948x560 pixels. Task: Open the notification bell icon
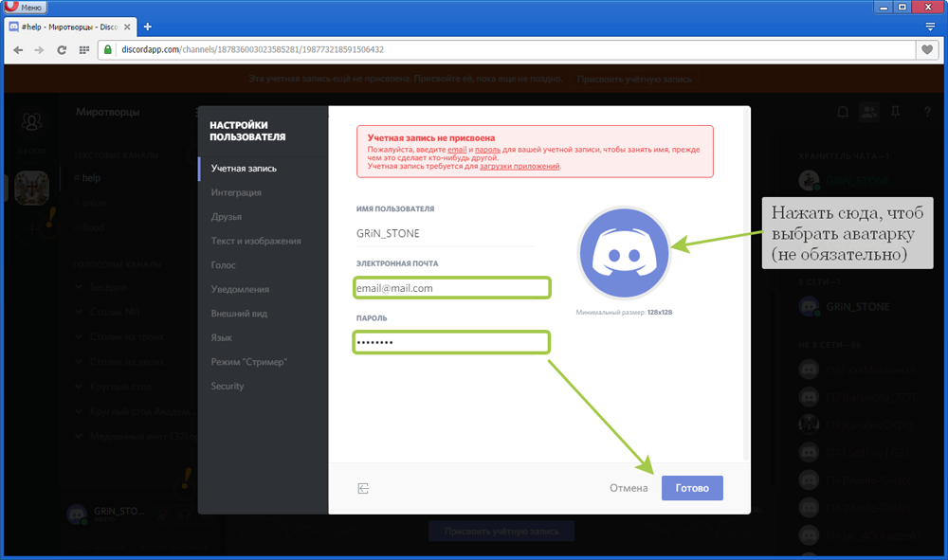click(842, 112)
